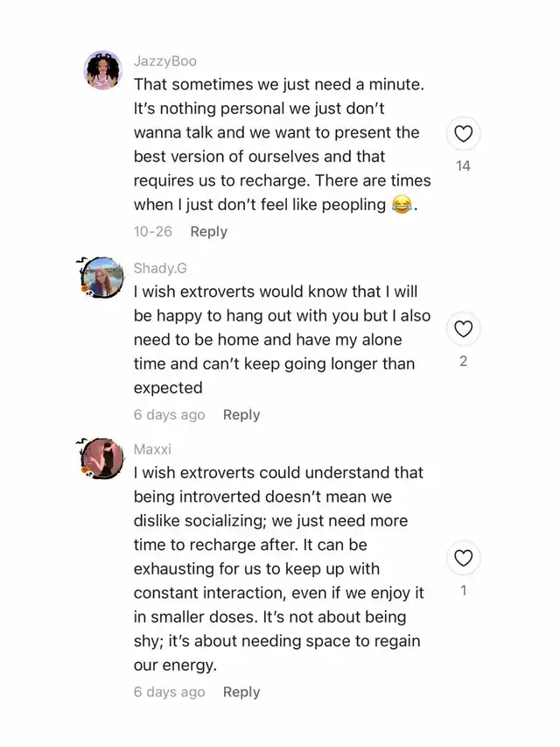View Shady.G's avatar photo
Image resolution: width=560 pixels, height=747 pixels.
102,278
